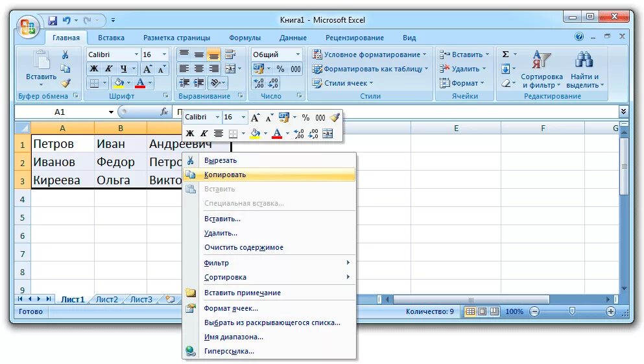Toggle Bold in the ribbon font group

(94, 69)
